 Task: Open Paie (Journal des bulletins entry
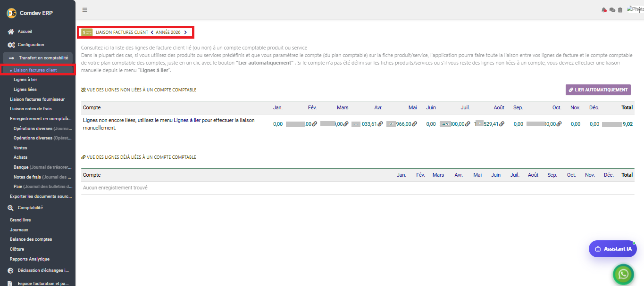[43, 187]
